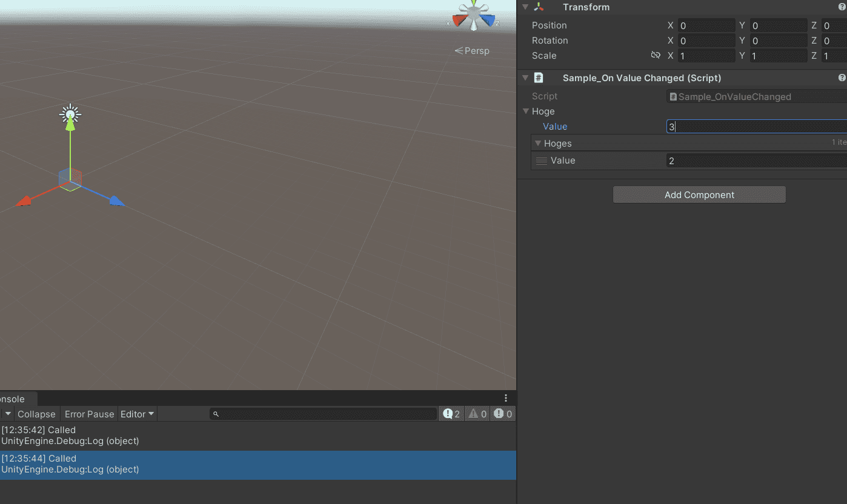Click the Scale label in Transform
This screenshot has width=847, height=504.
tap(544, 56)
